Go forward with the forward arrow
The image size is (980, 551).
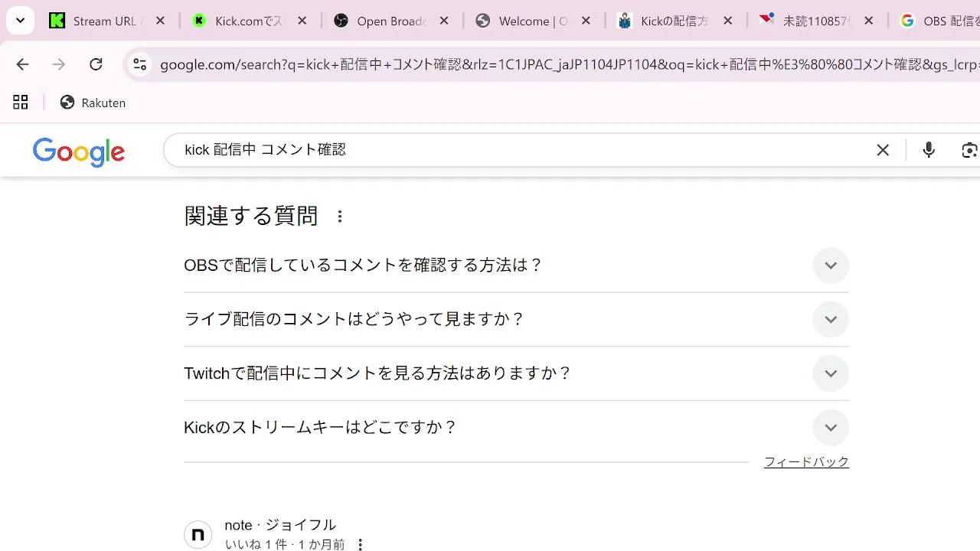tap(59, 64)
